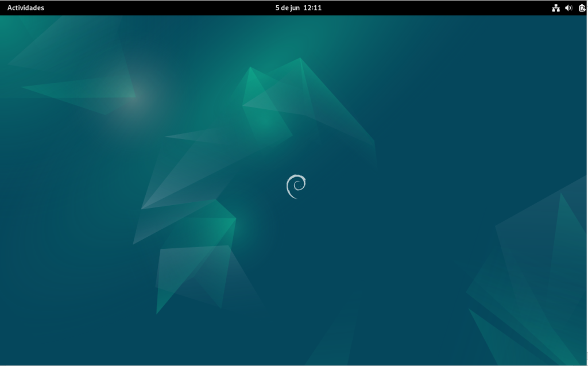Open the Actividades overview
This screenshot has height=366, width=588.
[25, 8]
